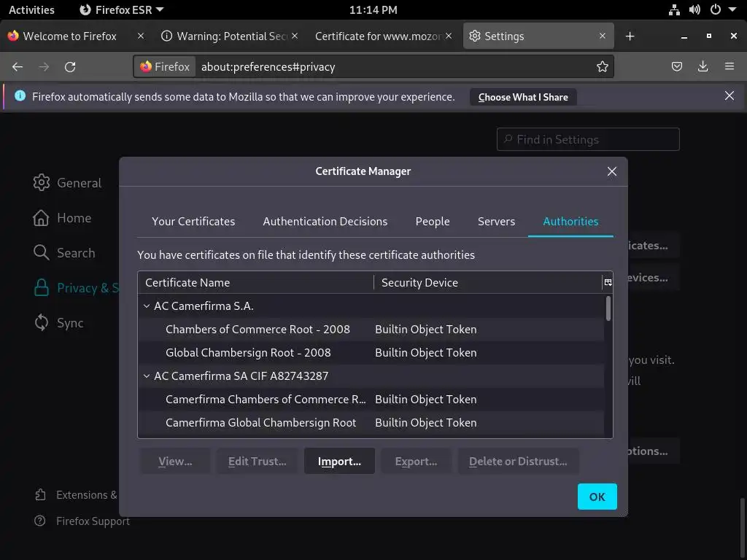Click the Find in Settings search field
Image resolution: width=747 pixels, height=560 pixels.
(x=588, y=139)
